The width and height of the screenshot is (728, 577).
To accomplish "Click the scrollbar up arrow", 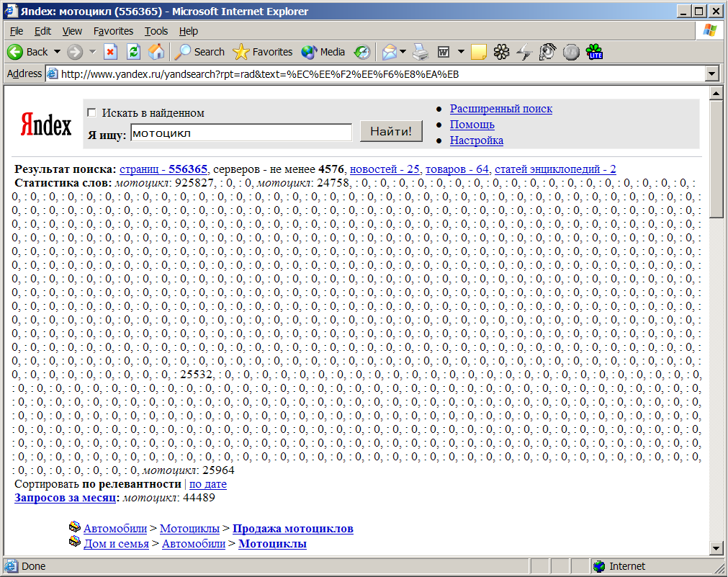I will 716,94.
